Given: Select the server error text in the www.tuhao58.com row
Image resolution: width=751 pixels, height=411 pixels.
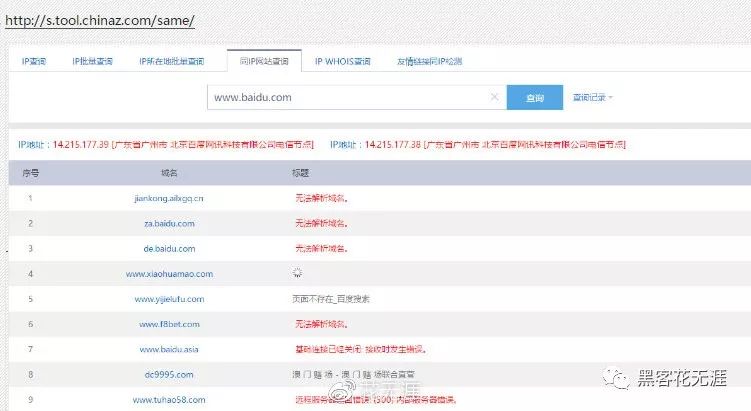Looking at the screenshot, I should point(376,400).
